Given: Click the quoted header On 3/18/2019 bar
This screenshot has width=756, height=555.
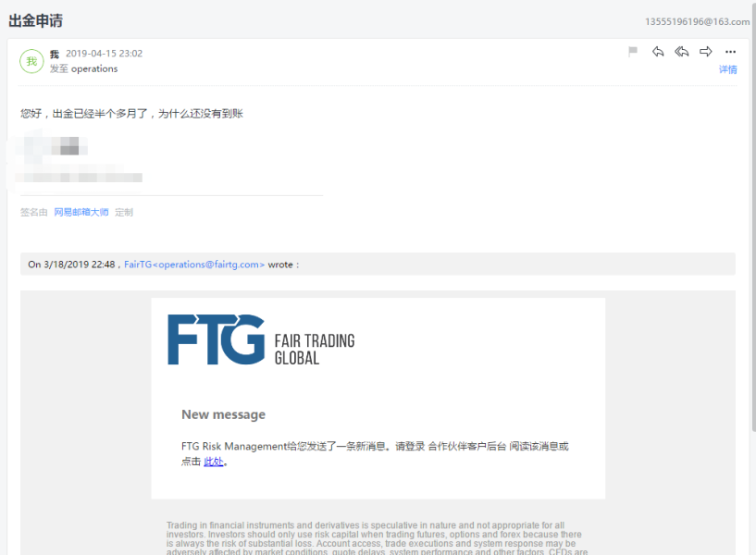Looking at the screenshot, I should (378, 264).
